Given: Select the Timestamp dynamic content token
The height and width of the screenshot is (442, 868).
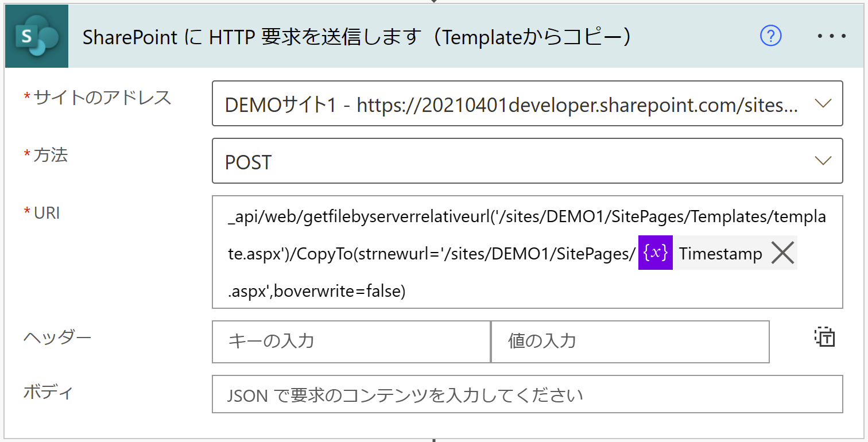Looking at the screenshot, I should click(719, 253).
